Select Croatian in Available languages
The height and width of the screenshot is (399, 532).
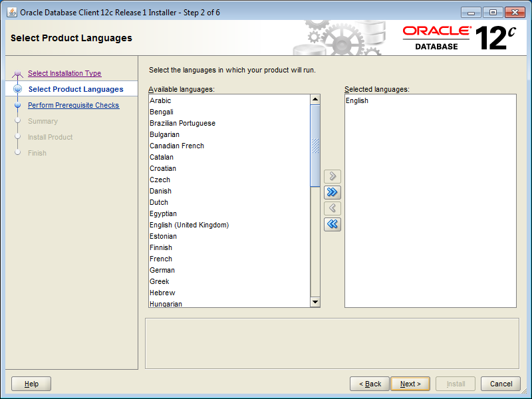229,168
